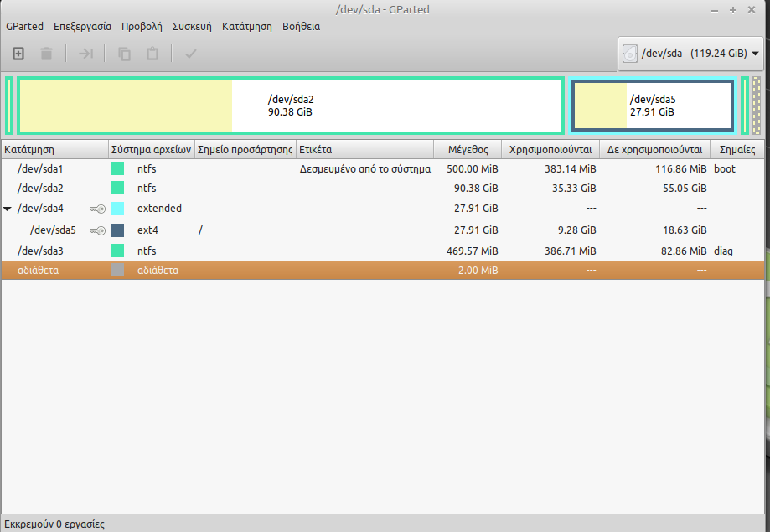Viewport: 770px width, 532px height.
Task: Select the /dev/sda3 partition row
Action: tap(383, 251)
